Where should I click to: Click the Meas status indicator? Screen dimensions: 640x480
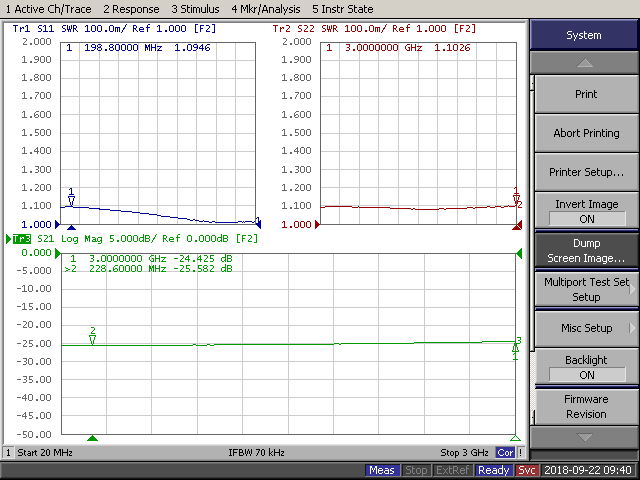click(x=382, y=470)
